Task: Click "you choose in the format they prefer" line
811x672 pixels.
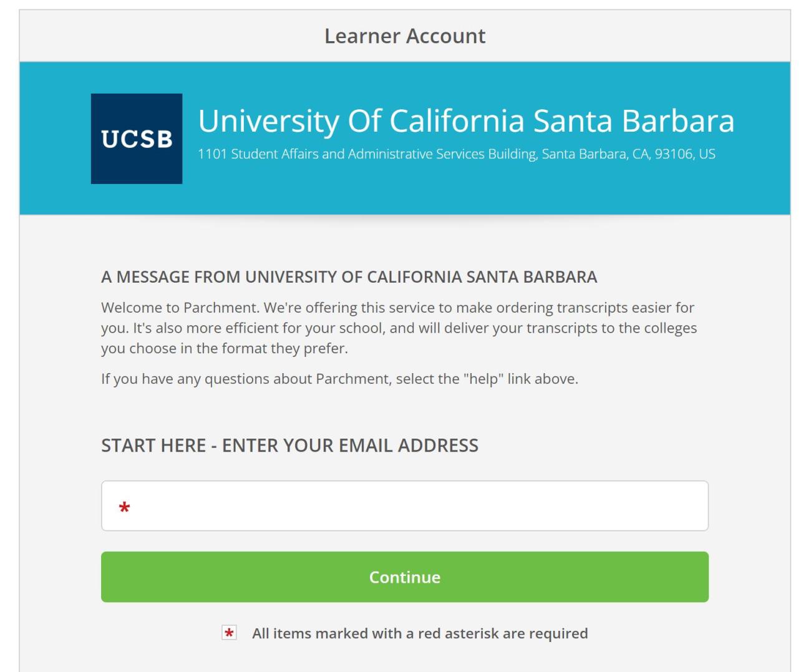Action: point(224,348)
